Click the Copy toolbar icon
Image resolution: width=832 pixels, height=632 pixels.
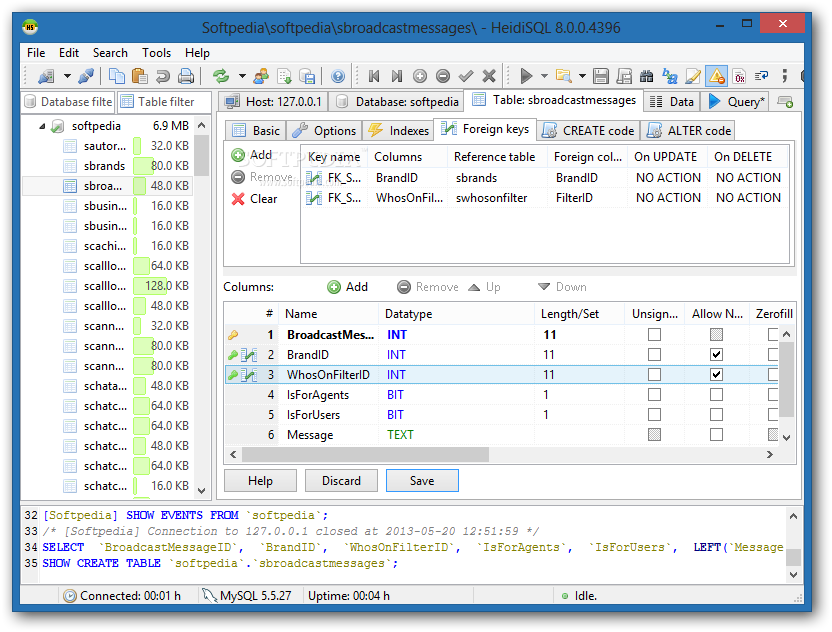(x=117, y=76)
